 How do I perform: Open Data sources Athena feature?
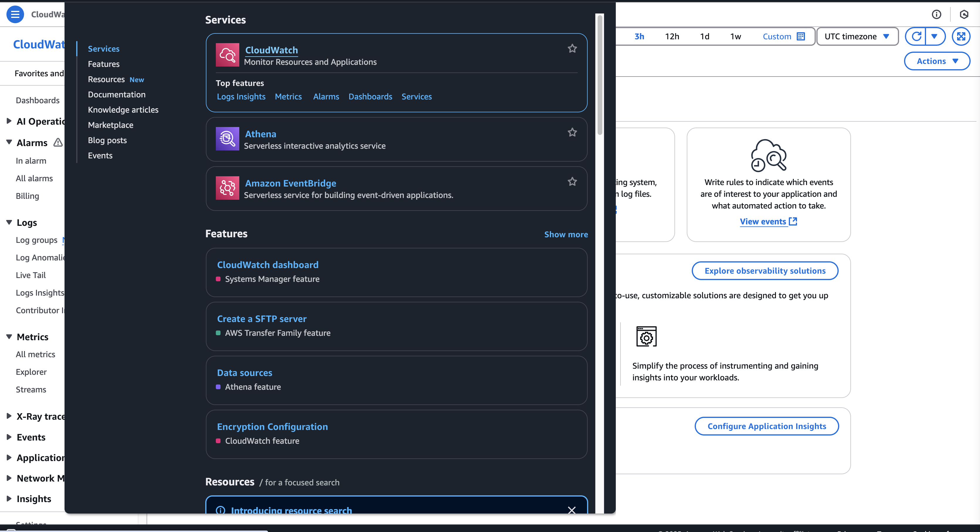coord(244,373)
